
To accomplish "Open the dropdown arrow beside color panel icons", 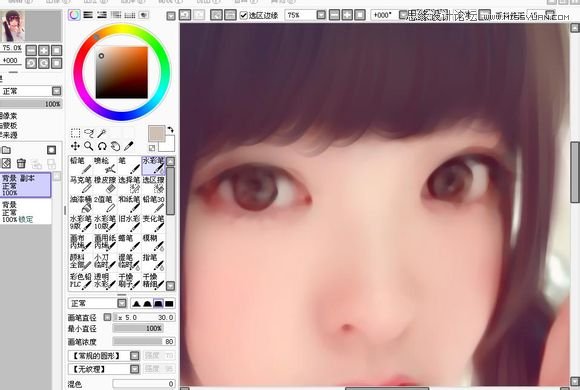I will (x=171, y=16).
